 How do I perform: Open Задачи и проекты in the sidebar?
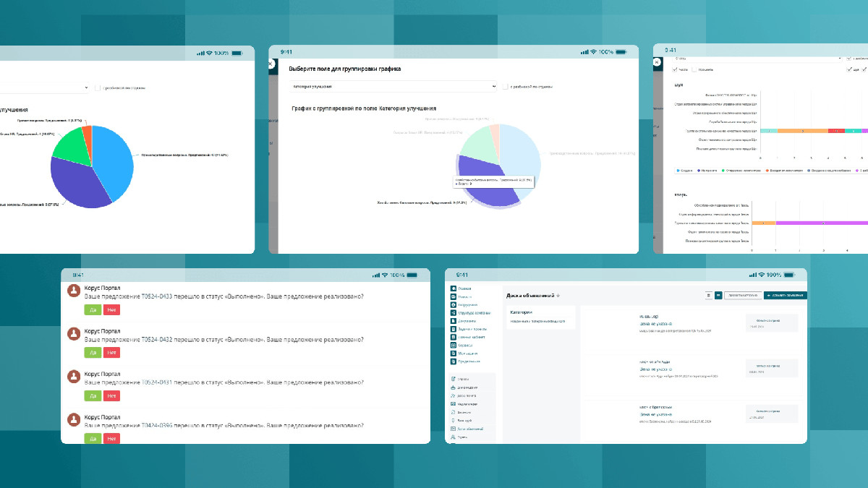[x=454, y=329]
